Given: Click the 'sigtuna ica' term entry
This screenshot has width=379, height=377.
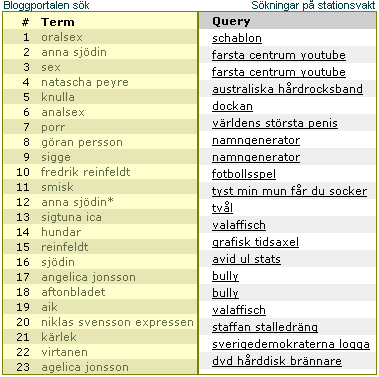Looking at the screenshot, I should 71,217.
